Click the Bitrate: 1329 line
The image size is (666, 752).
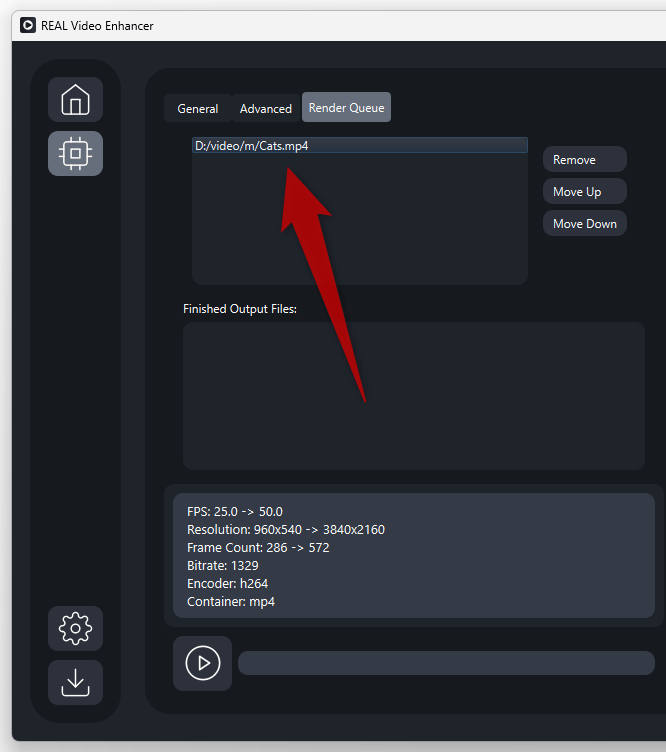pyautogui.click(x=222, y=565)
